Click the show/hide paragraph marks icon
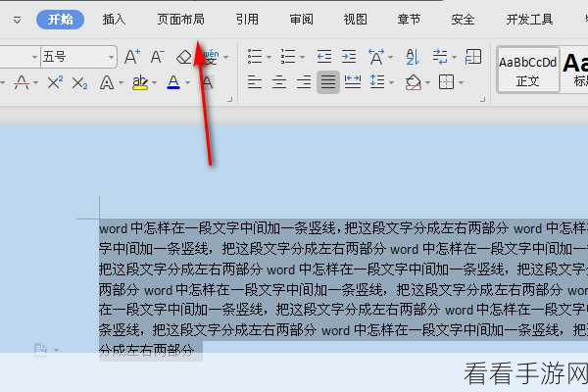The width and height of the screenshot is (588, 392). click(439, 57)
